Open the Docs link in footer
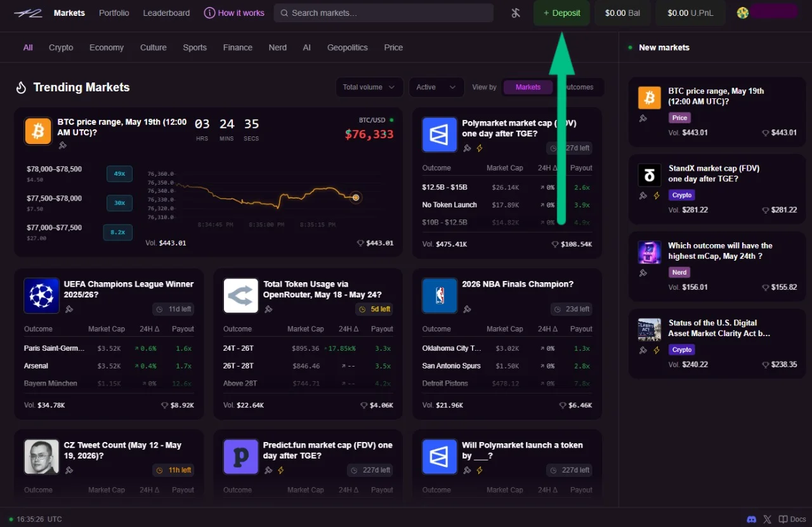This screenshot has width=812, height=527. click(x=792, y=519)
